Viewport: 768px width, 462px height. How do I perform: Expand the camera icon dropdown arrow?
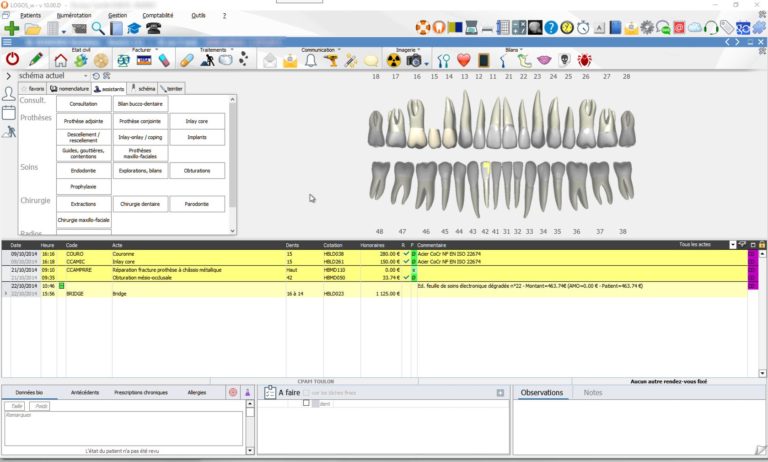click(427, 62)
